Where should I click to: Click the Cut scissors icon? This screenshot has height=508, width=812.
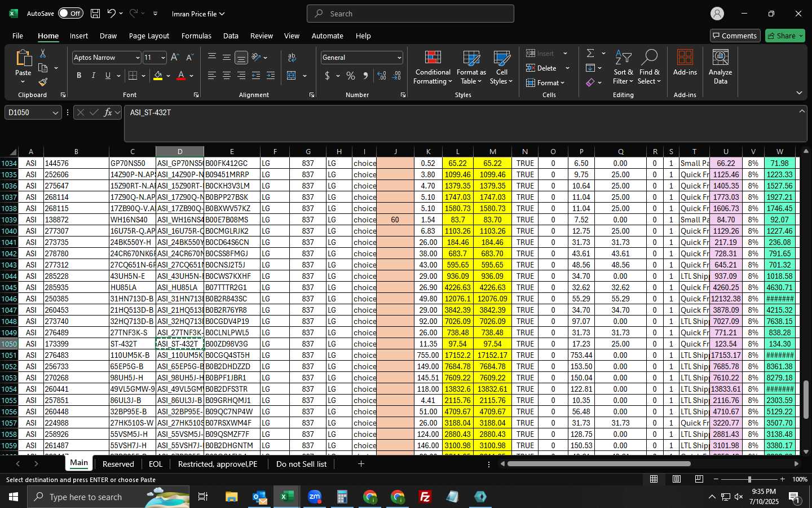click(43, 53)
